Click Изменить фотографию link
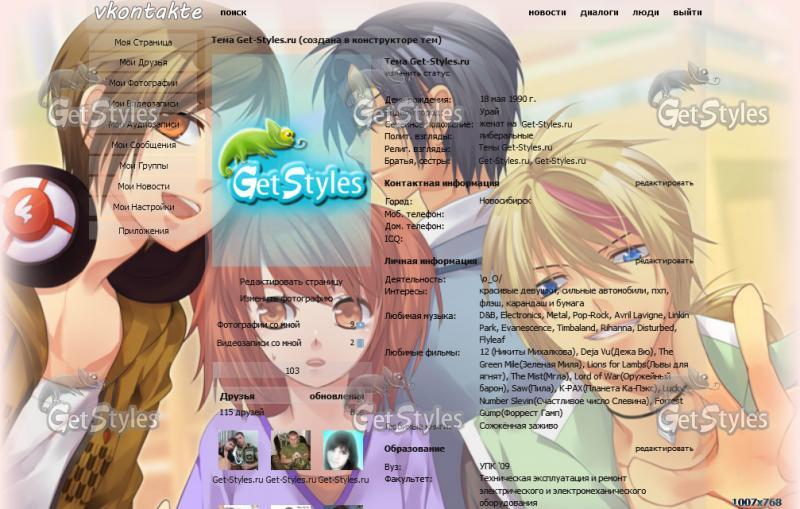The image size is (800, 509). coord(286,298)
